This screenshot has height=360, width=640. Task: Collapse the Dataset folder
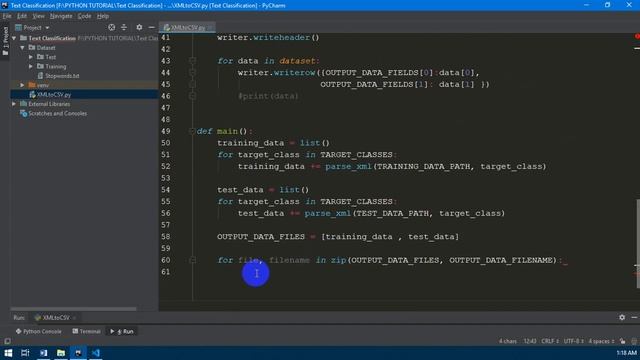click(22, 48)
